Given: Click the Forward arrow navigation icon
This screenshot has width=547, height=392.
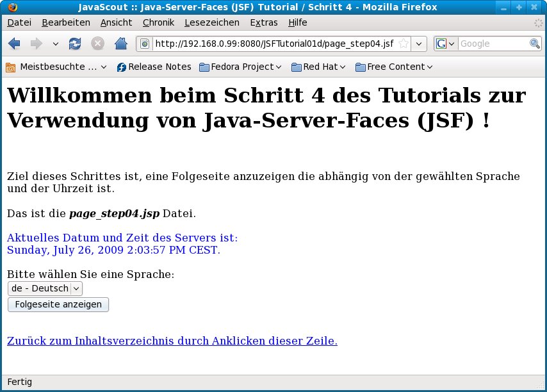Looking at the screenshot, I should [x=37, y=44].
